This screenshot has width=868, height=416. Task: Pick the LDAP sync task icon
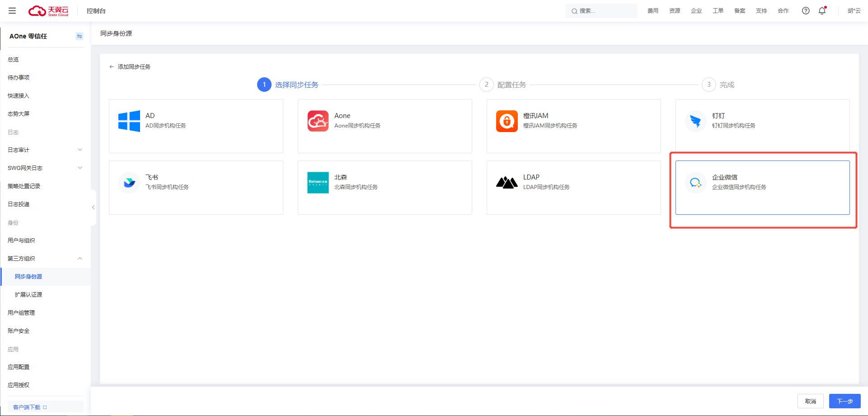[x=507, y=183]
